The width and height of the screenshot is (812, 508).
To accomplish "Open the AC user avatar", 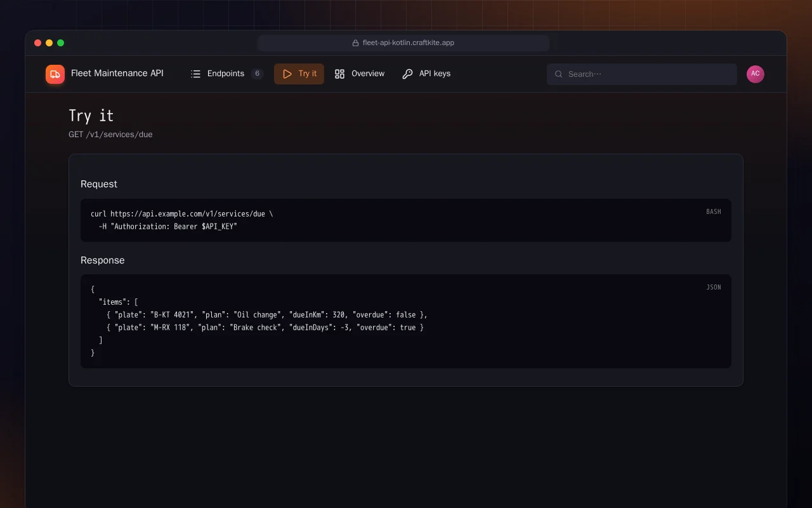I will coord(756,74).
